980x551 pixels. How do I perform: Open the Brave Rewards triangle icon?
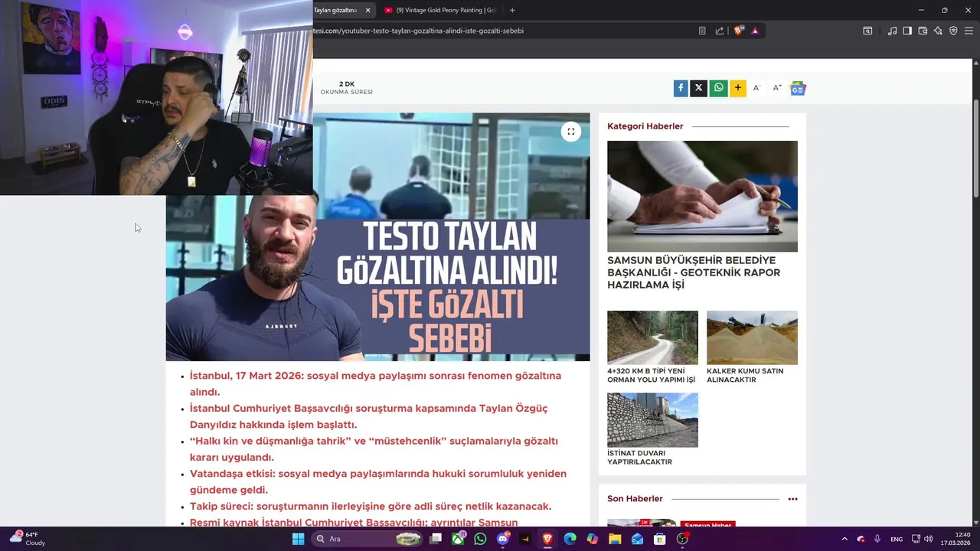tap(755, 31)
